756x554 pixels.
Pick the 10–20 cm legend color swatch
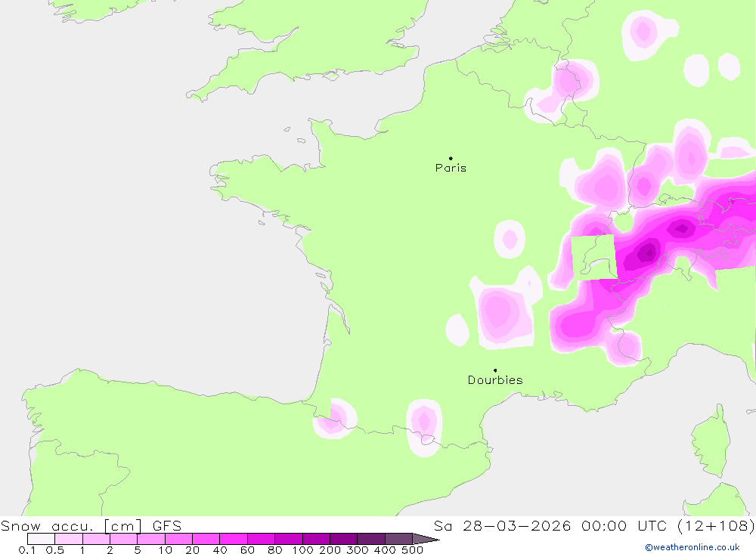[x=178, y=539]
